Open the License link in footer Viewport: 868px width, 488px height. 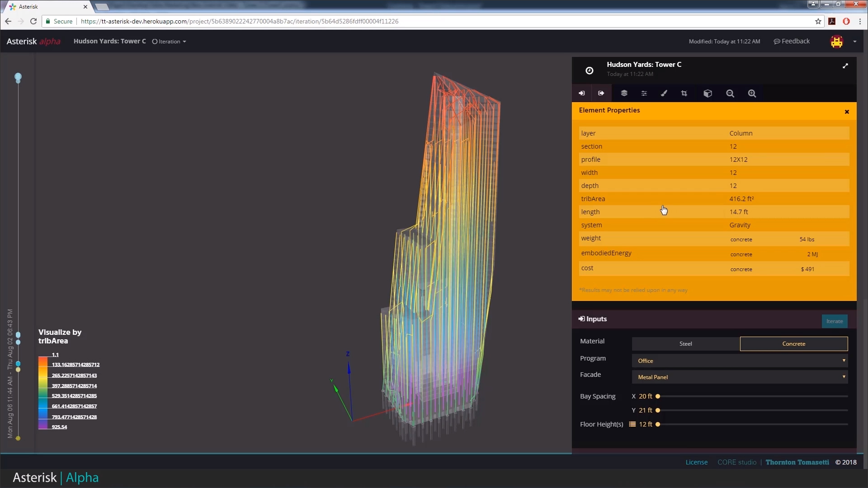pyautogui.click(x=696, y=462)
